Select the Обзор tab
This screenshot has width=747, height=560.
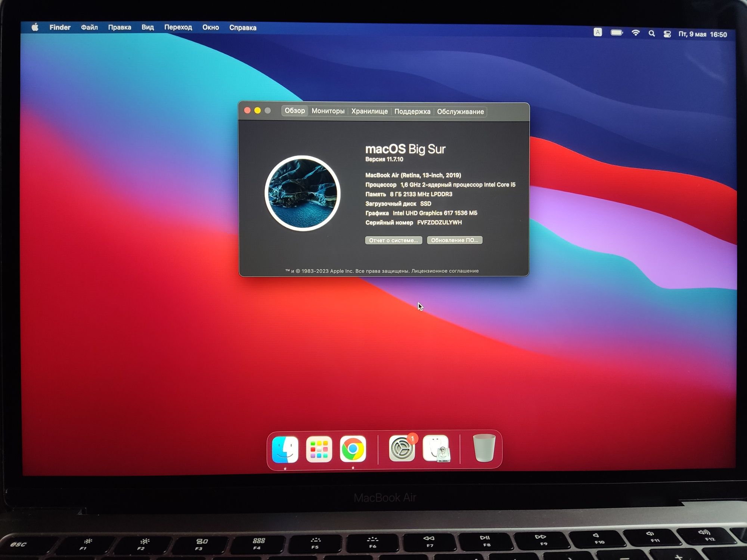tap(295, 111)
